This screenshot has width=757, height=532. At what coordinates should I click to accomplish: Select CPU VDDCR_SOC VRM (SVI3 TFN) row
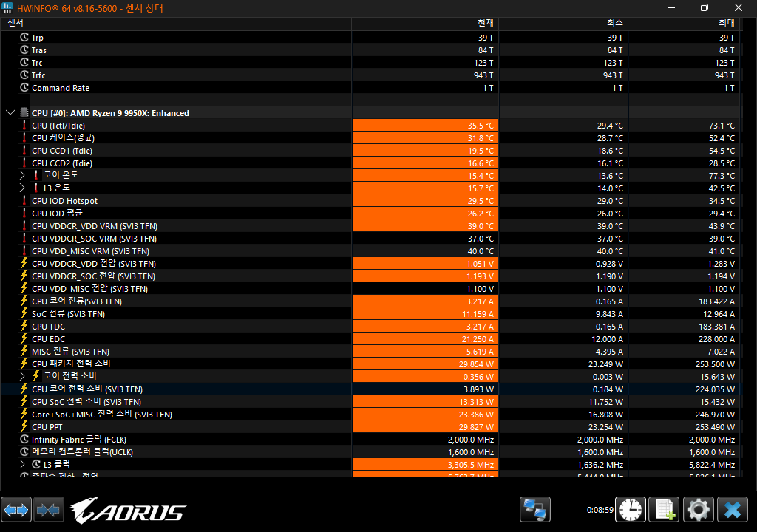[370, 238]
